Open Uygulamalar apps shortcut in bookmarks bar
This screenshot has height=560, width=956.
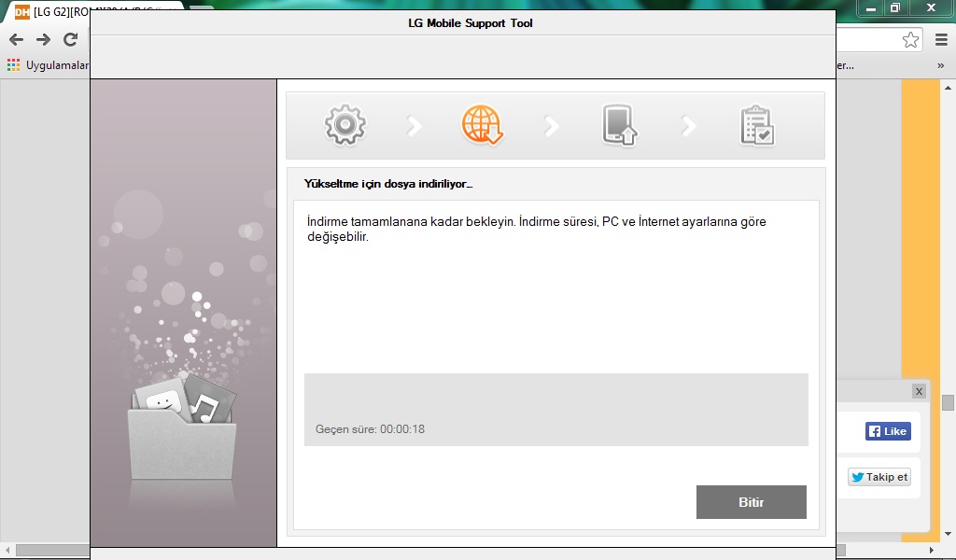coord(48,65)
